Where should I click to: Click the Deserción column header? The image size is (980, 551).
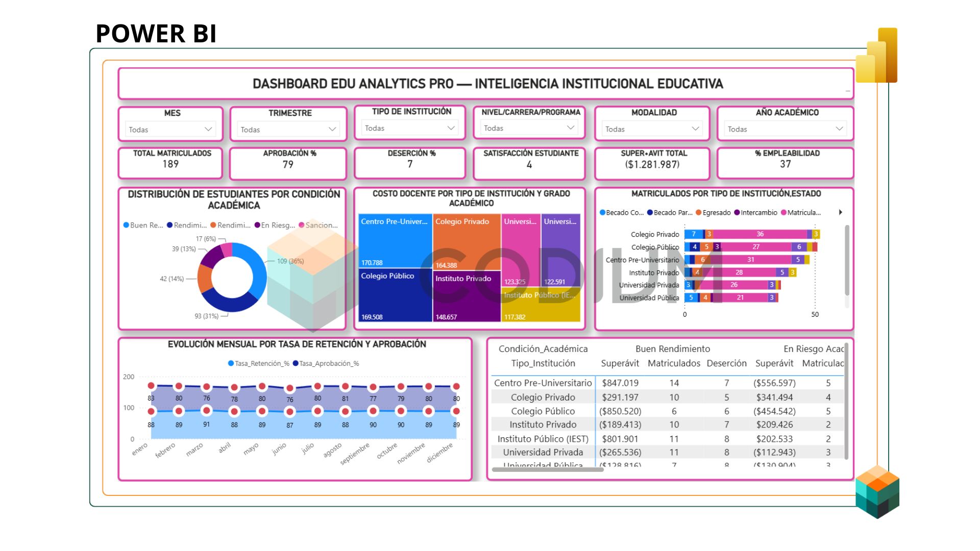point(726,363)
